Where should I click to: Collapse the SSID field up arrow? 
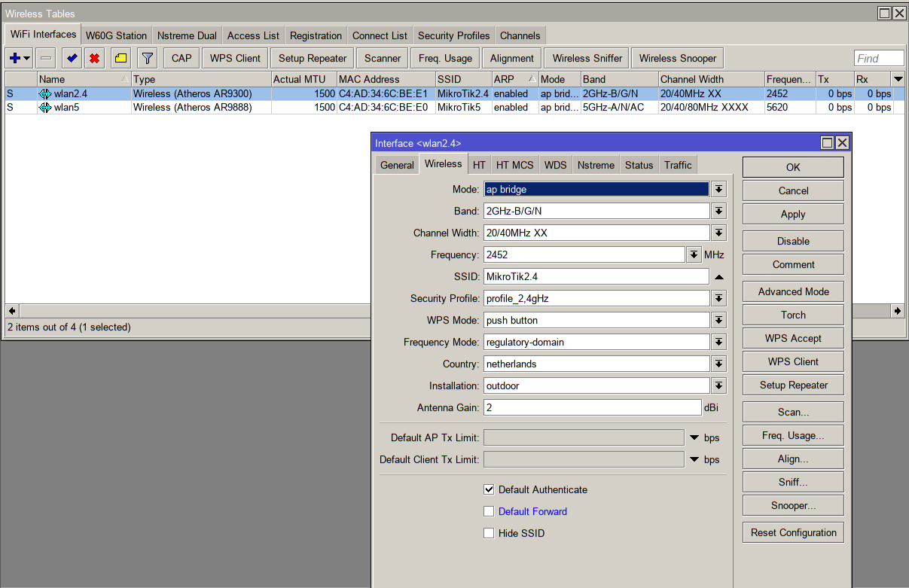pos(718,277)
